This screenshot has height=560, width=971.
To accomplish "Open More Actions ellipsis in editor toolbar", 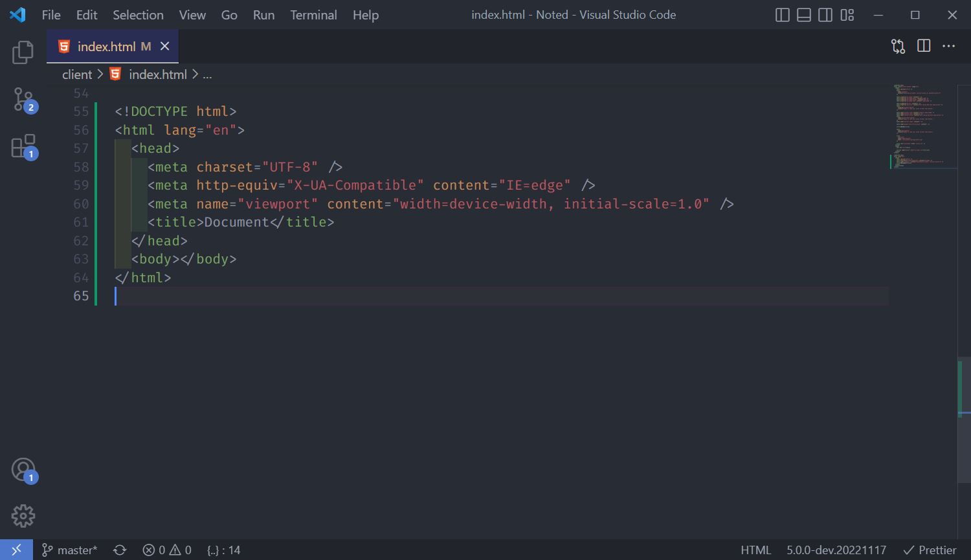I will tap(949, 46).
